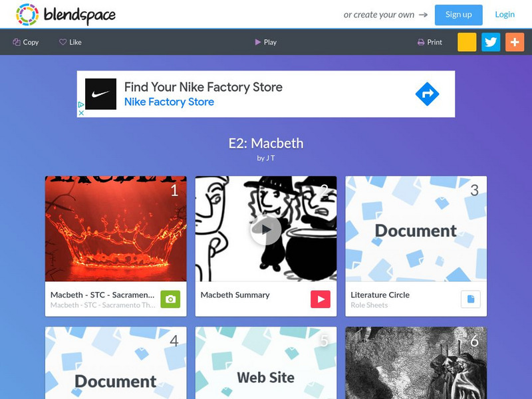This screenshot has width=532, height=399.
Task: Open the Login link
Action: [x=505, y=15]
